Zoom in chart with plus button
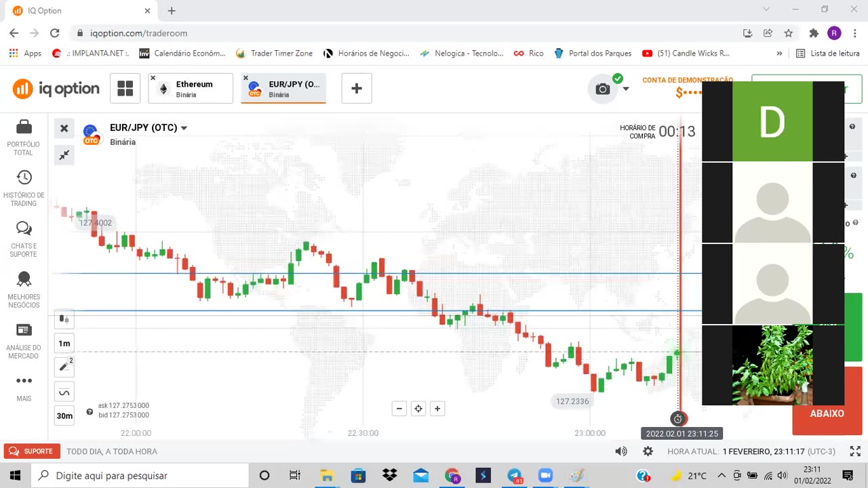Viewport: 868px width, 488px height. click(437, 408)
